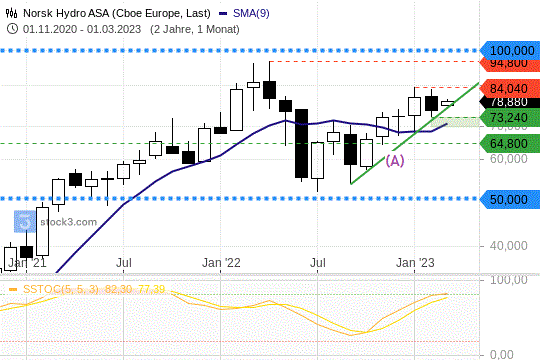Click the purple (A) wave annotation
This screenshot has width=540, height=360.
click(394, 161)
